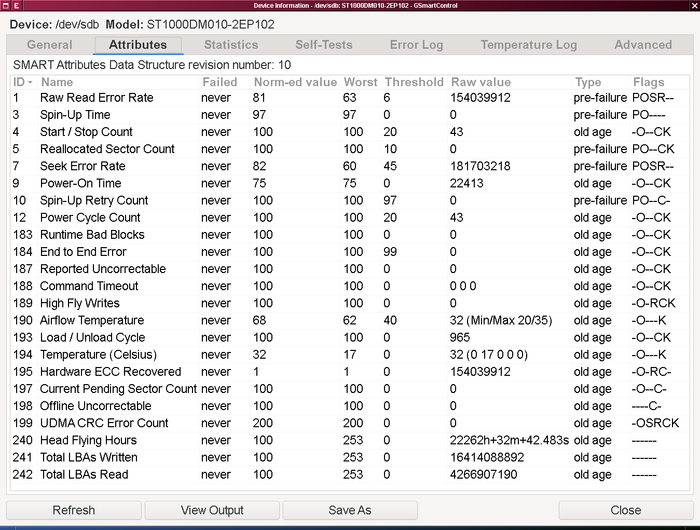Sort attributes by Name column header
Image resolution: width=700 pixels, height=530 pixels.
[57, 82]
